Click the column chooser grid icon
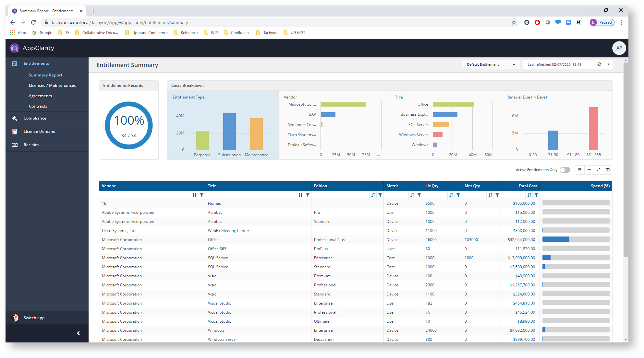 point(608,170)
